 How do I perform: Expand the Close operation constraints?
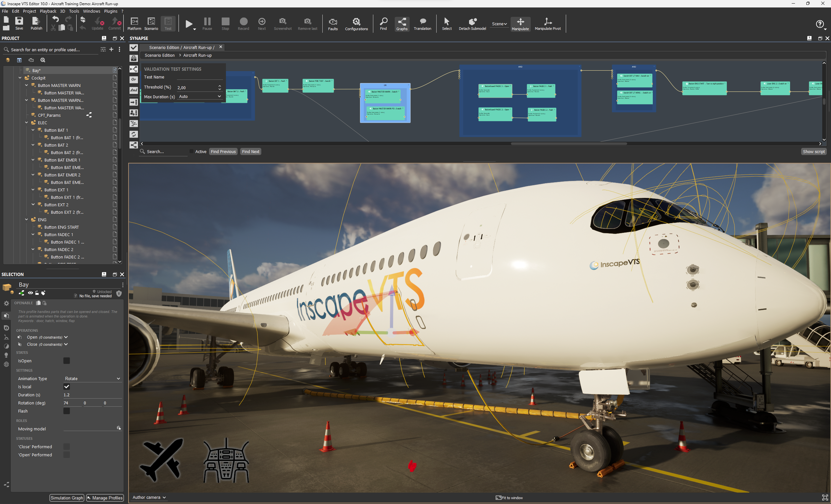(x=66, y=344)
